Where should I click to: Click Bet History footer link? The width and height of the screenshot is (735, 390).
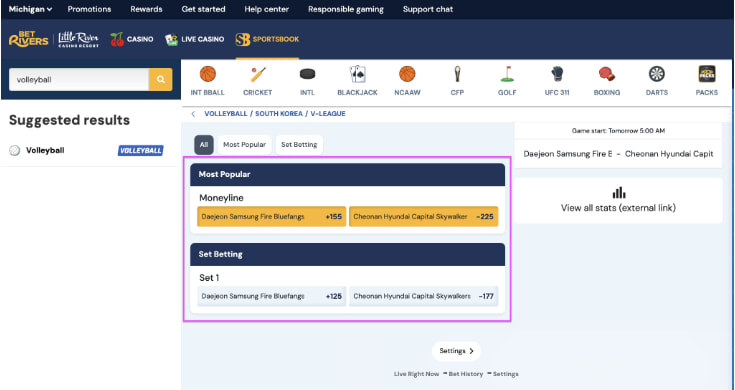465,374
